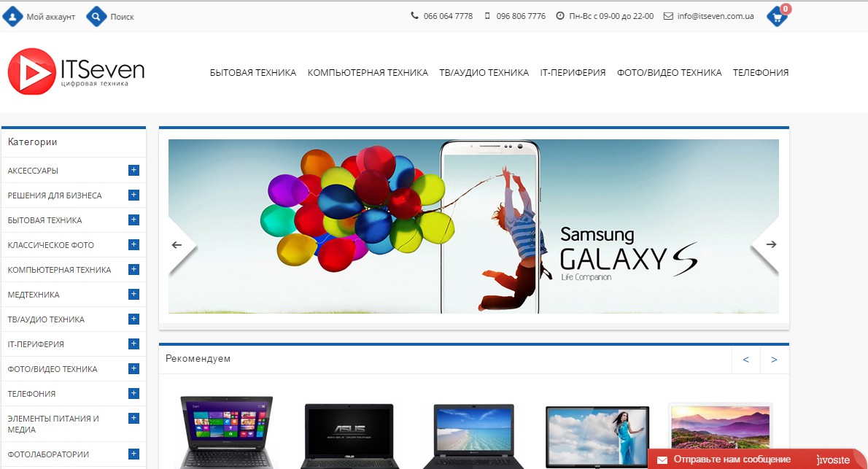Viewport: 868px width, 469px height.
Task: Click the Категории sidebar heading
Action: 32,142
